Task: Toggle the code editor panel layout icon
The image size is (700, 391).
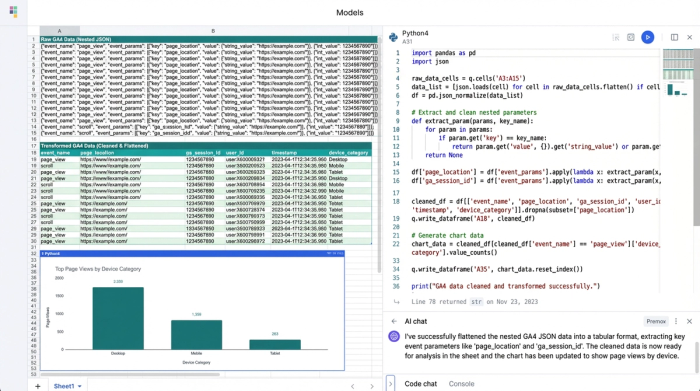Action: pyautogui.click(x=674, y=37)
